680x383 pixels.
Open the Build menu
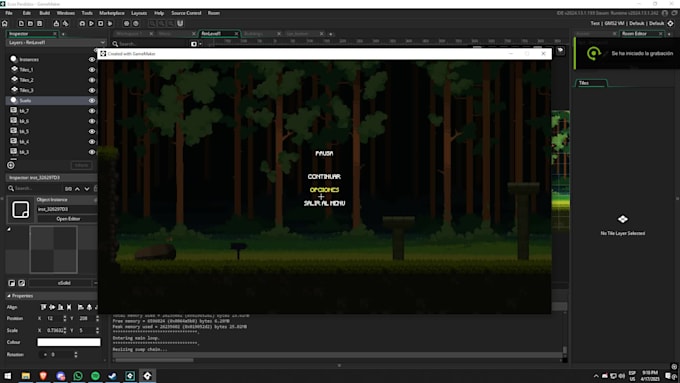click(x=44, y=13)
